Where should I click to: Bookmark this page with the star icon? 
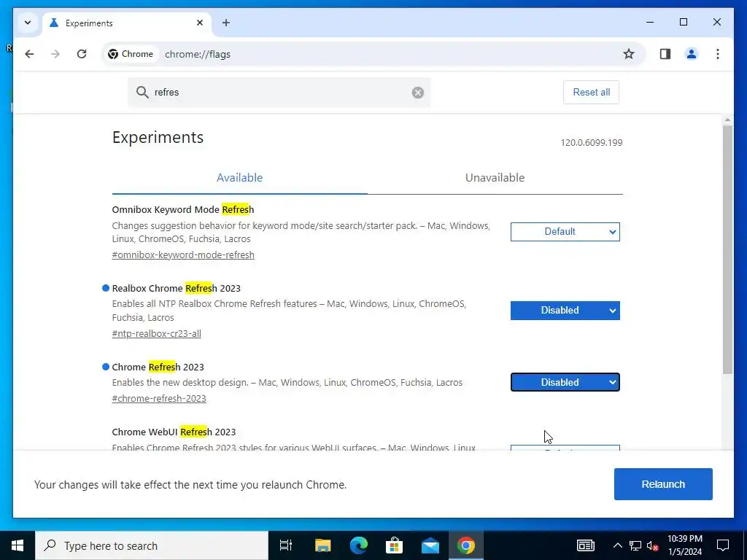point(629,54)
